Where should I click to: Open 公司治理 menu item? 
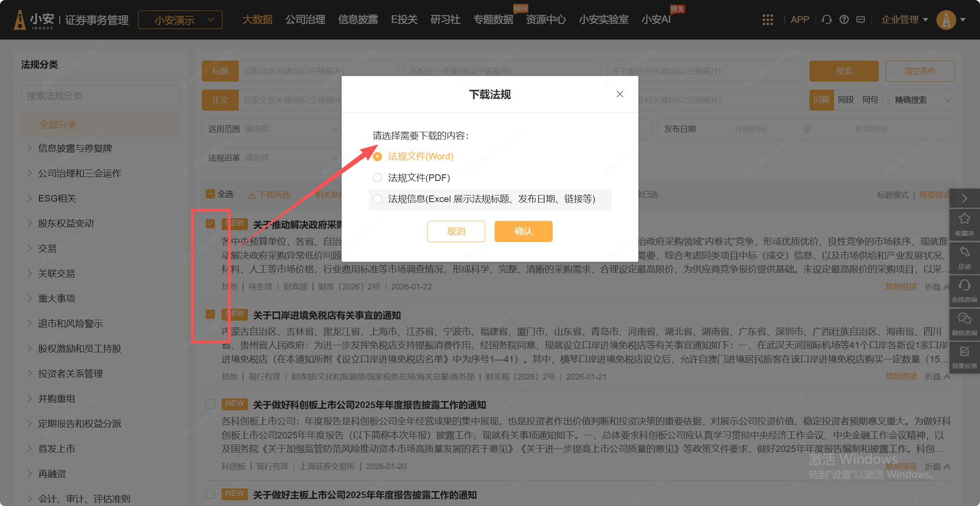click(305, 20)
